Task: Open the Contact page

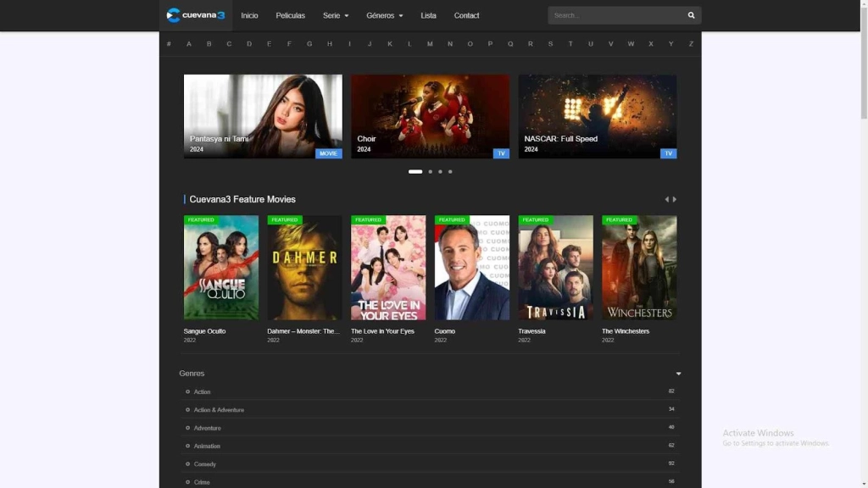Action: [x=466, y=15]
